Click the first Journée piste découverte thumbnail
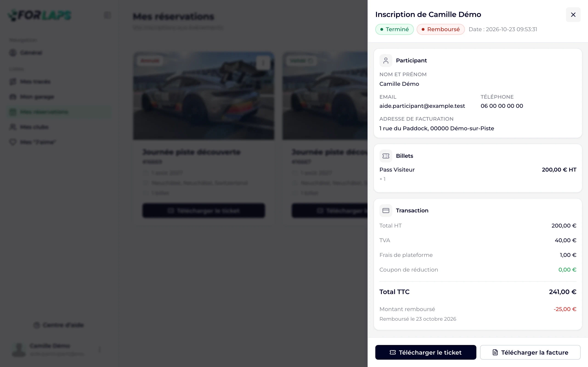 tap(204, 96)
